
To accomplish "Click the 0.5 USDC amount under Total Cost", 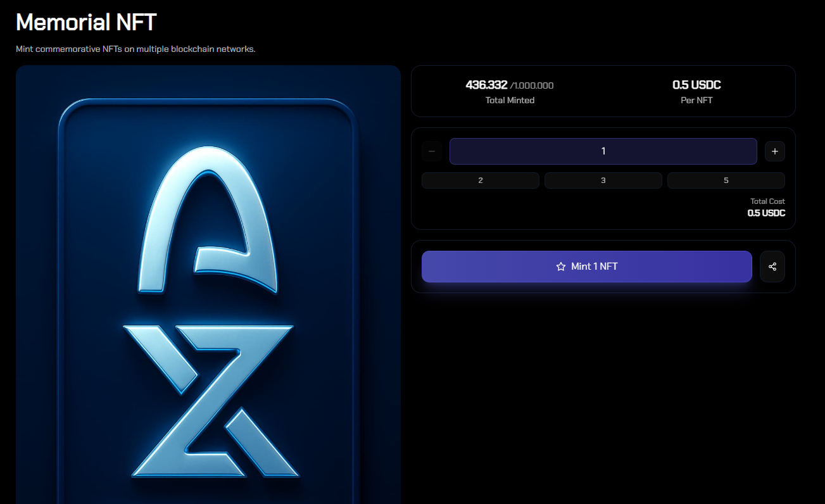I will (x=766, y=213).
